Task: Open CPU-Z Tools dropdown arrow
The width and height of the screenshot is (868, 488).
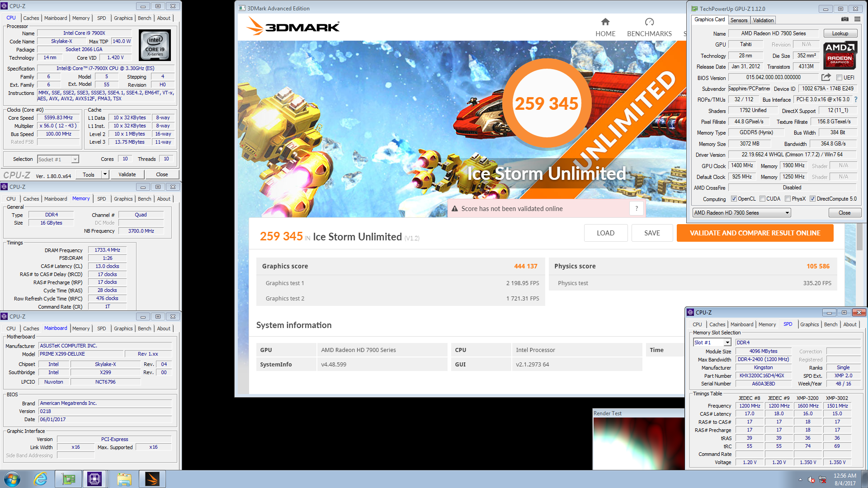Action: coord(105,174)
